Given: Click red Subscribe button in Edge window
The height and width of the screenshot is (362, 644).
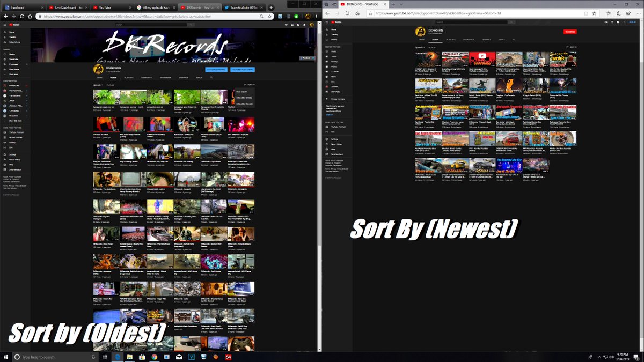Looking at the screenshot, I should (x=570, y=32).
